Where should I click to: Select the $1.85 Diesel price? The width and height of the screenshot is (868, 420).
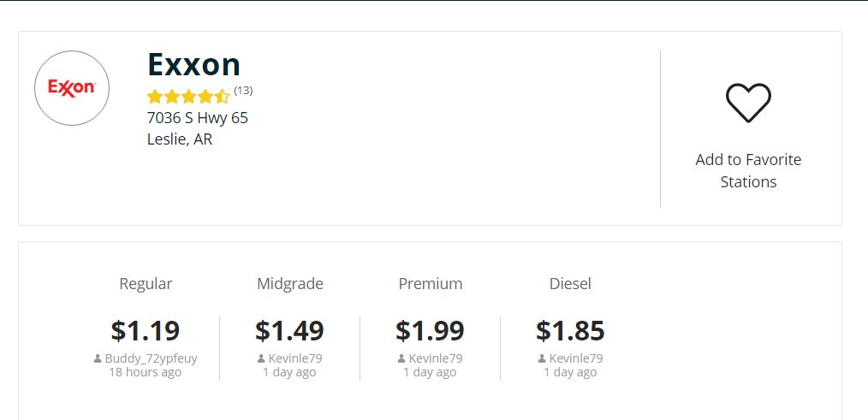coord(570,330)
